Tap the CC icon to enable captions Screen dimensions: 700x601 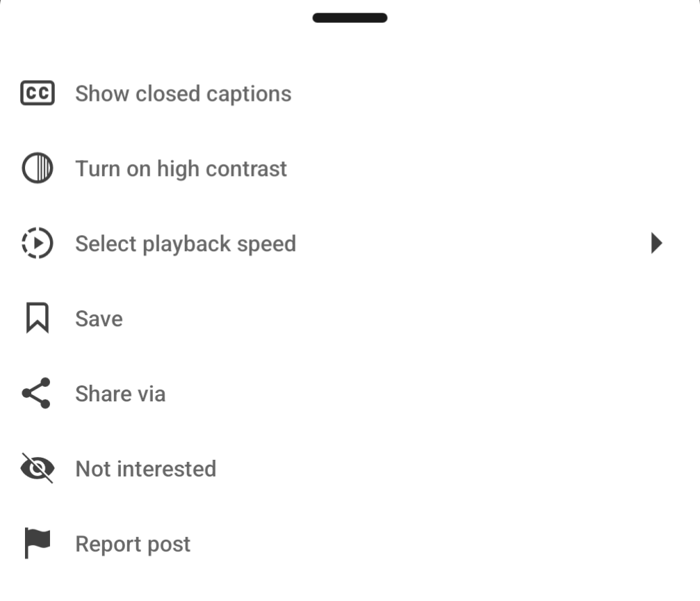[x=38, y=93]
